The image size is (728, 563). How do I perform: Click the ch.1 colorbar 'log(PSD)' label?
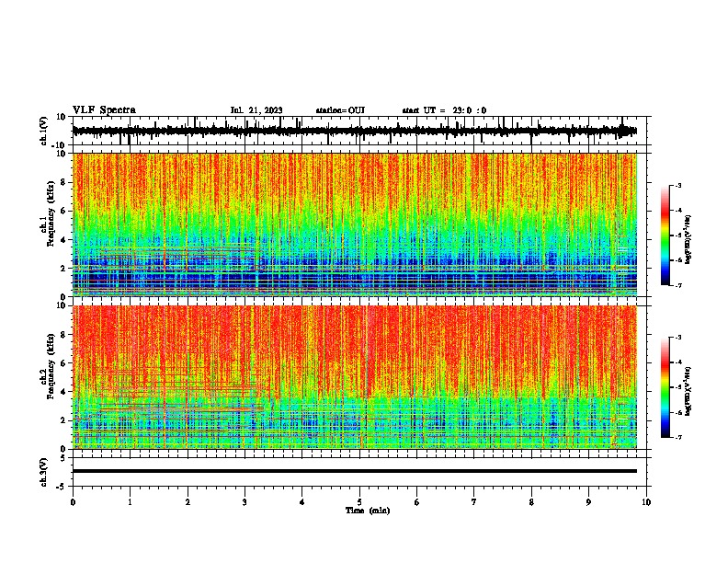click(688, 240)
